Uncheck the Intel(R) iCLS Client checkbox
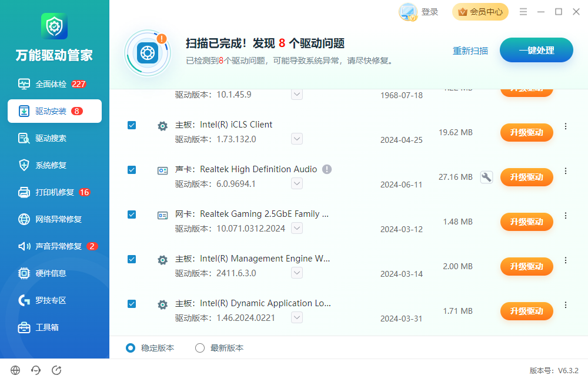Screen dimensions: 588x382 coord(132,125)
